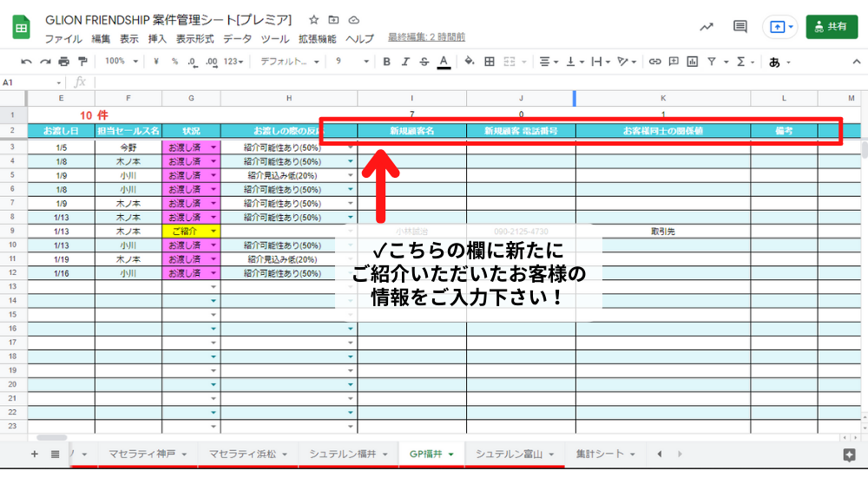This screenshot has height=477, width=868.
Task: Click the insert link icon
Action: point(655,62)
